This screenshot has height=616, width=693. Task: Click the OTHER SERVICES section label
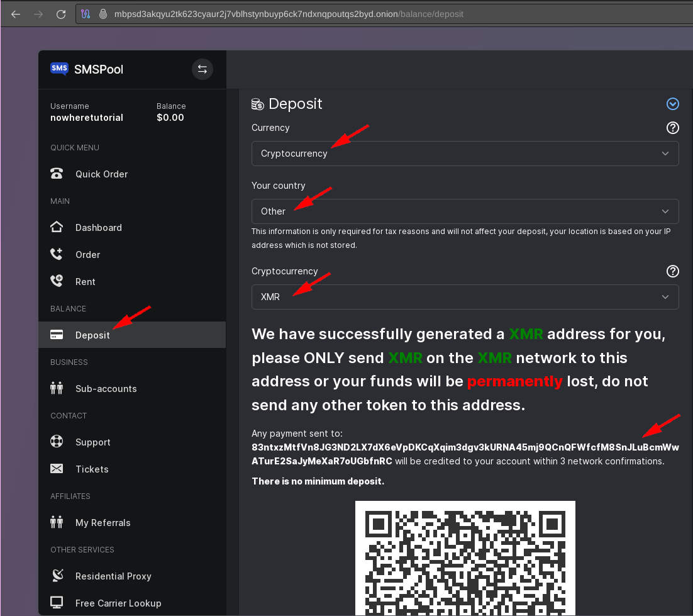pos(82,550)
